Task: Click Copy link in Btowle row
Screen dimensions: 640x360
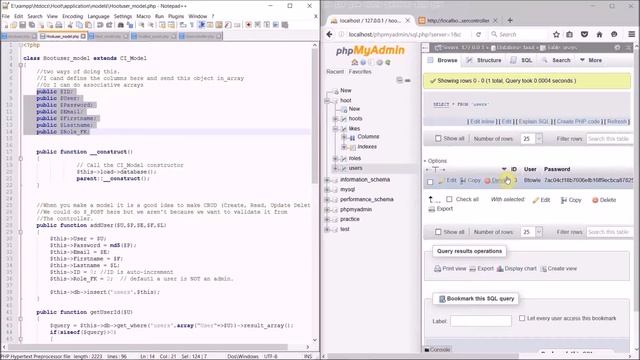Action: click(x=470, y=180)
